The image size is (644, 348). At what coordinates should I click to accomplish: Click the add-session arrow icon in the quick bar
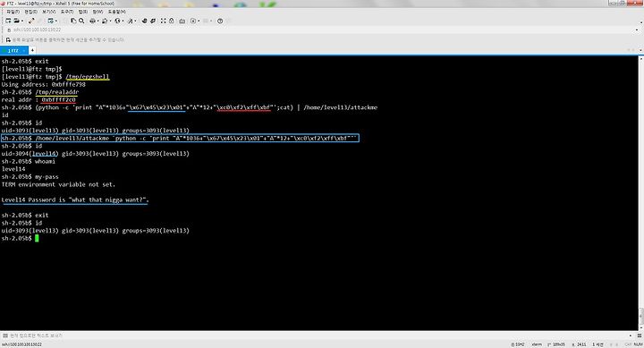point(8,40)
